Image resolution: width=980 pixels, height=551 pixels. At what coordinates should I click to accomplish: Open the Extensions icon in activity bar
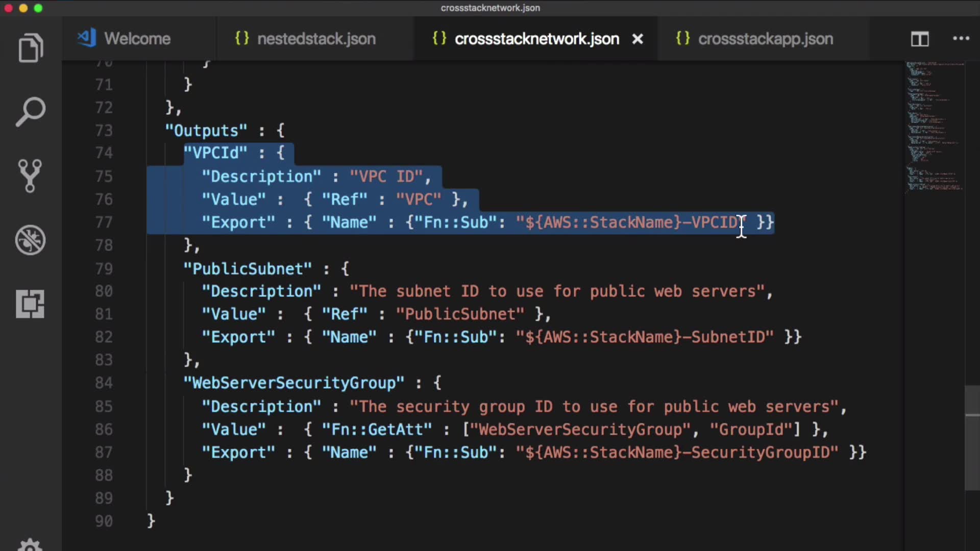tap(30, 304)
